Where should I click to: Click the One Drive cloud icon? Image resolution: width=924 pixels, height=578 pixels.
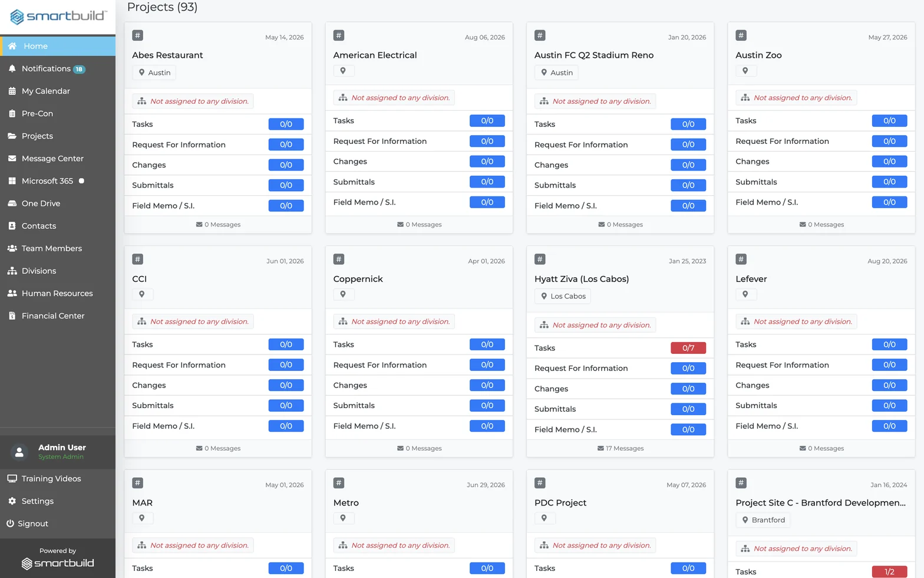12,203
